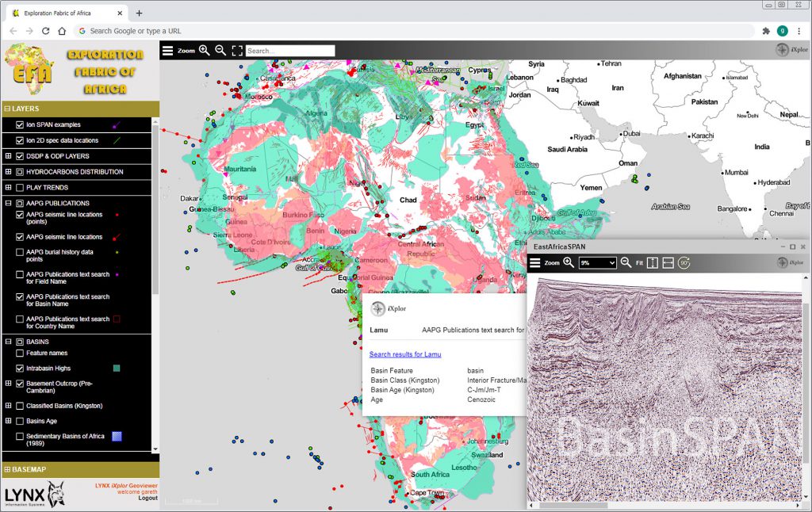The height and width of the screenshot is (512, 812).
Task: Expand DSDP & ODP LAYERS group
Action: (x=8, y=156)
